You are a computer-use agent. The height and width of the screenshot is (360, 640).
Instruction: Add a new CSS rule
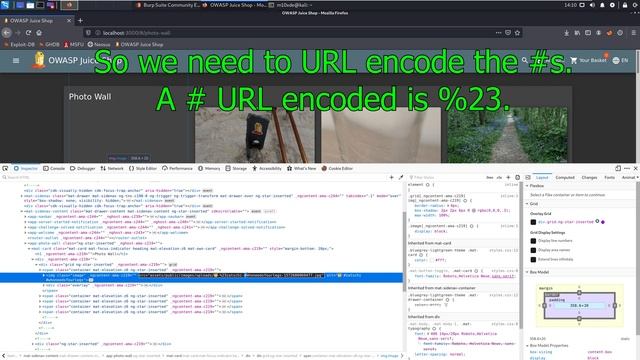point(508,178)
